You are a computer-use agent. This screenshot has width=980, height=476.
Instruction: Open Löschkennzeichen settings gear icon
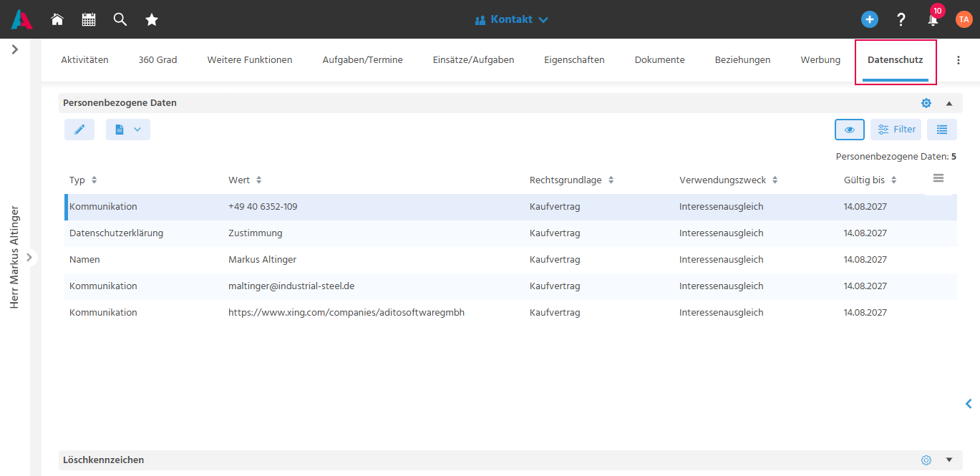click(x=926, y=460)
